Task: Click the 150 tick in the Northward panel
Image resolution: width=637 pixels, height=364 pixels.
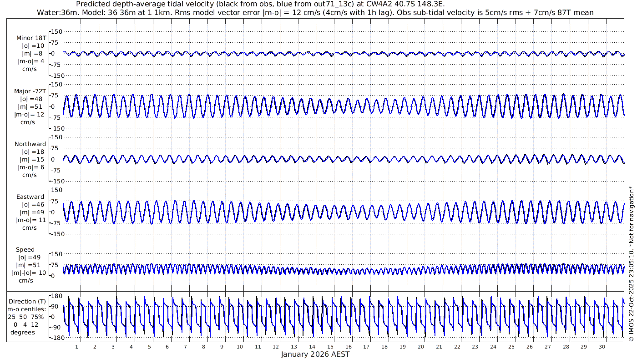Action: coord(56,137)
